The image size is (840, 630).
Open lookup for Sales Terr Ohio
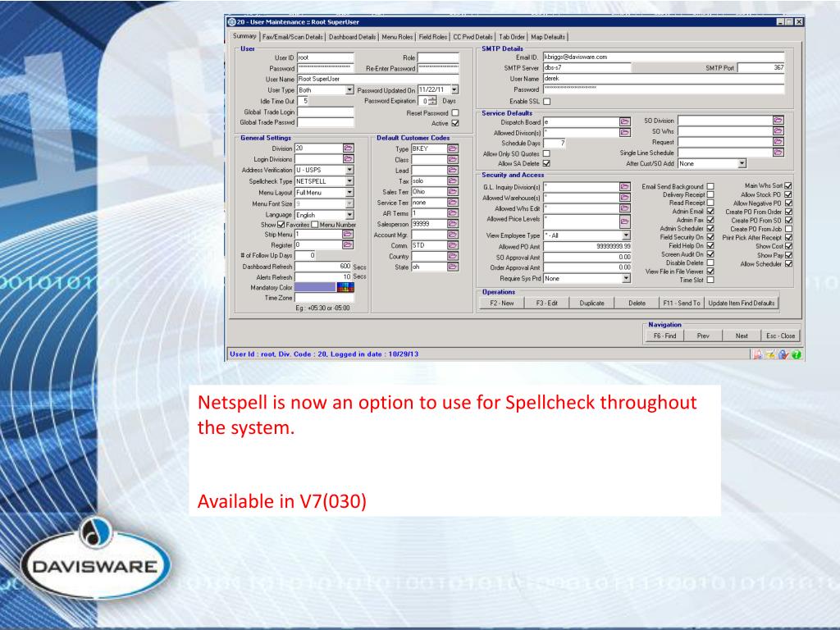[453, 192]
